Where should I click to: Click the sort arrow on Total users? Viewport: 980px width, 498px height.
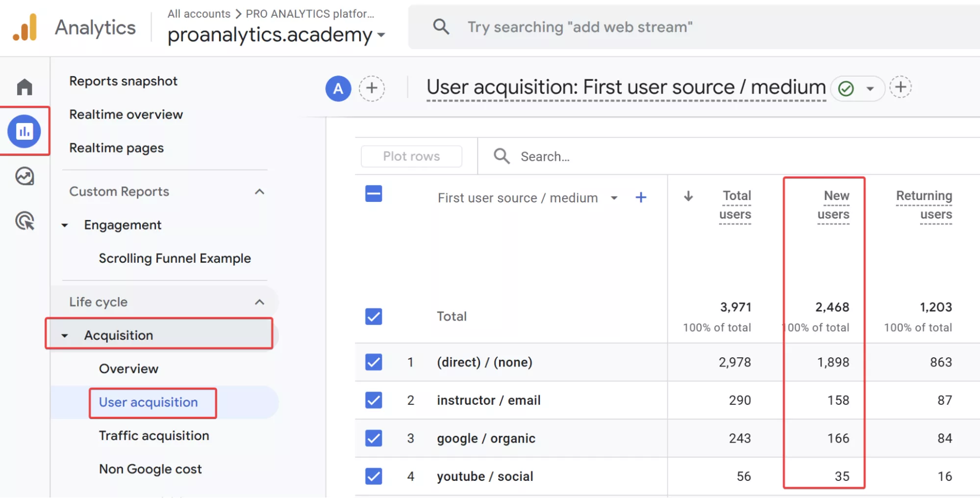click(688, 196)
